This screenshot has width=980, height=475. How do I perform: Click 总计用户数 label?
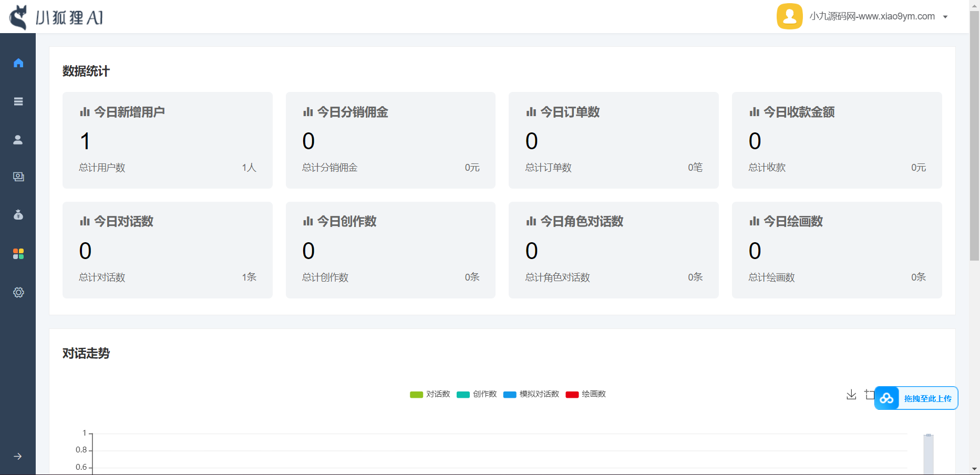[102, 168]
